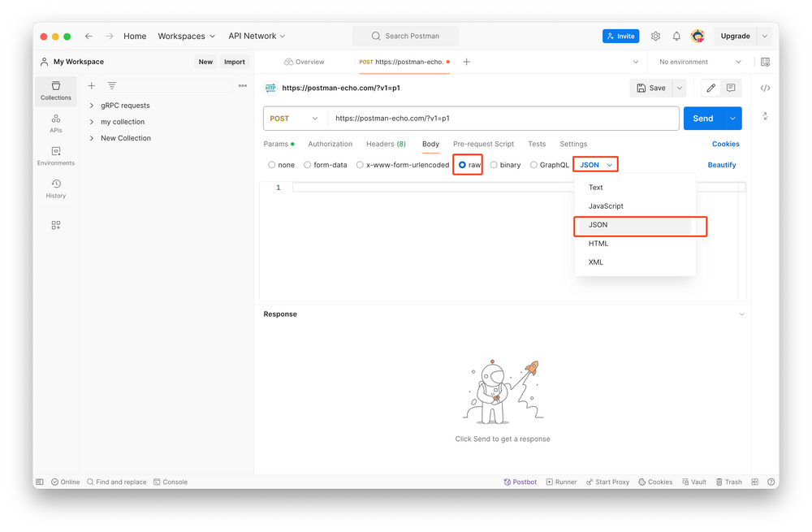Image resolution: width=812 pixels, height=532 pixels.
Task: Click the Send button
Action: (x=702, y=119)
